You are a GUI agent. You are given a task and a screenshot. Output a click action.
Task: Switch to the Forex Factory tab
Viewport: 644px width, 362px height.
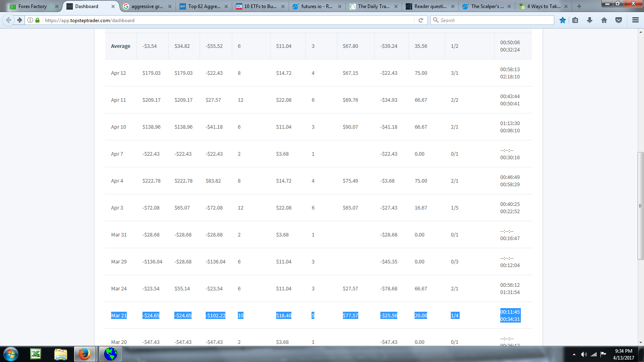(32, 6)
